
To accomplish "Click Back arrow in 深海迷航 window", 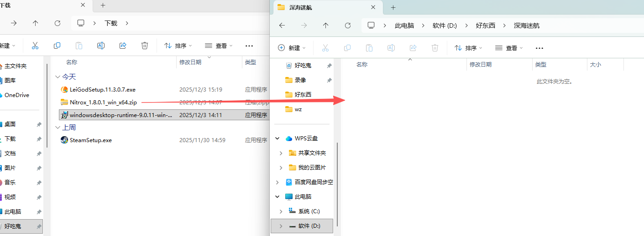I will [x=282, y=26].
